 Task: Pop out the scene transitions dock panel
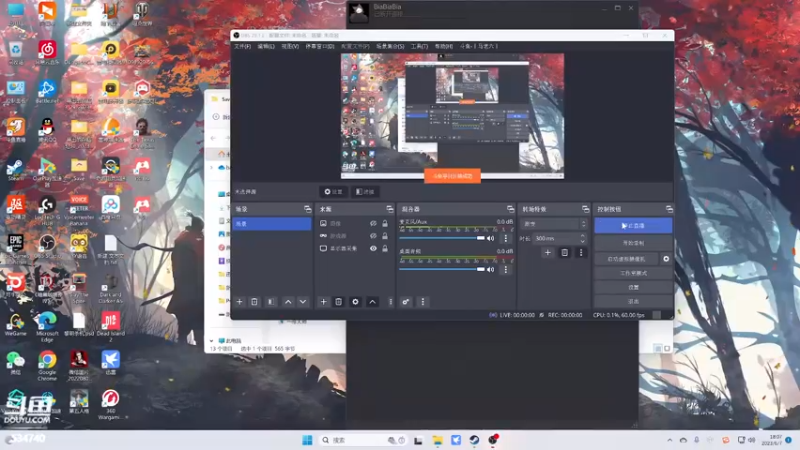tap(585, 209)
